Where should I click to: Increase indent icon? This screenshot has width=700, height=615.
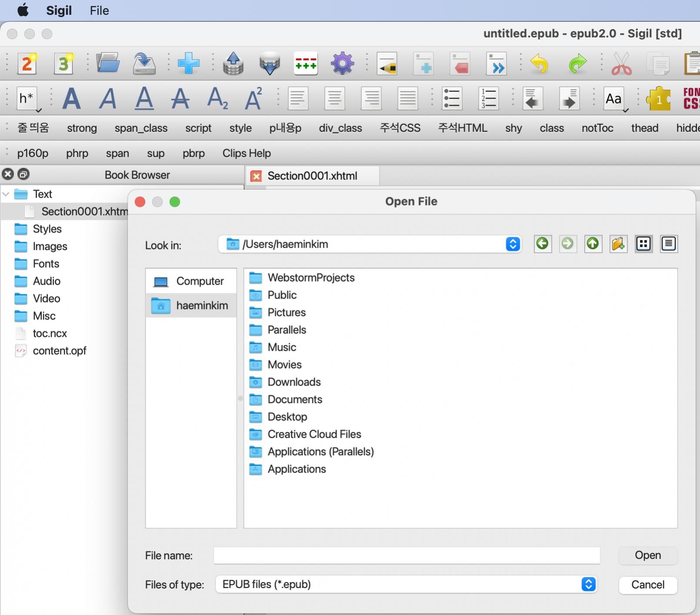(x=569, y=98)
